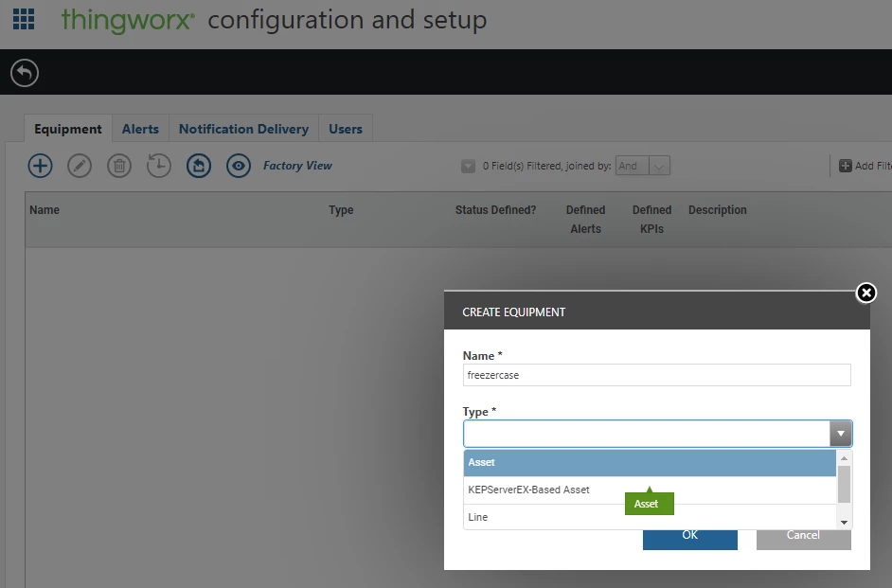Switch to the Alerts tab
This screenshot has height=588, width=892.
[140, 129]
